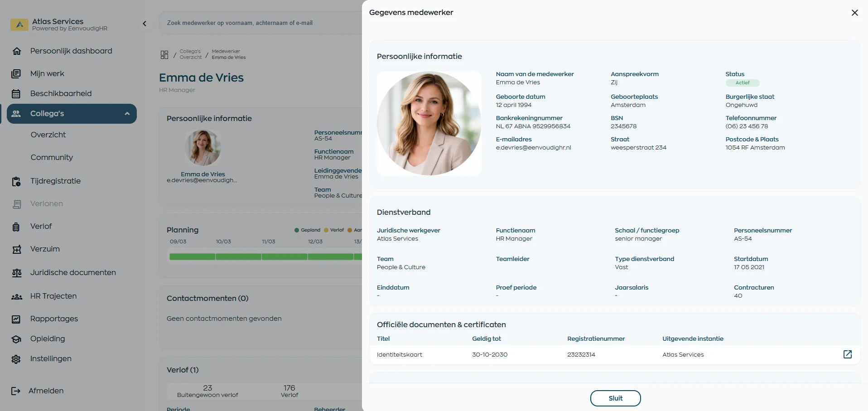Open the Identiteitskaart document external link icon
This screenshot has width=868, height=411.
tap(847, 354)
